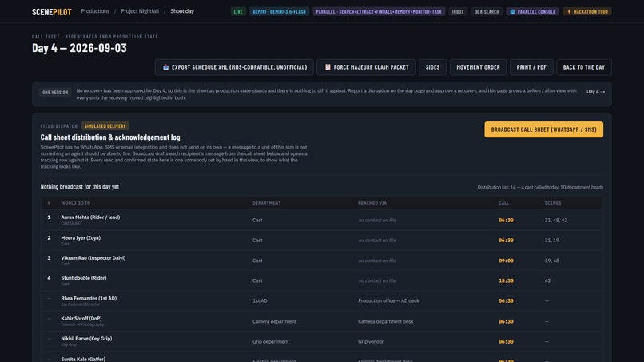Viewport: 644px width, 362px height.
Task: Click the lightning icon in Hackathon Tour
Action: 569,11
